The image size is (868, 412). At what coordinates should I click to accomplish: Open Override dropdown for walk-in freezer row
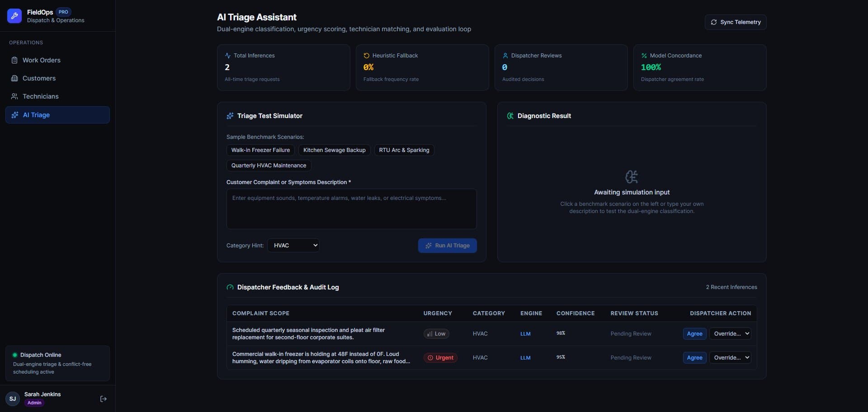point(730,358)
